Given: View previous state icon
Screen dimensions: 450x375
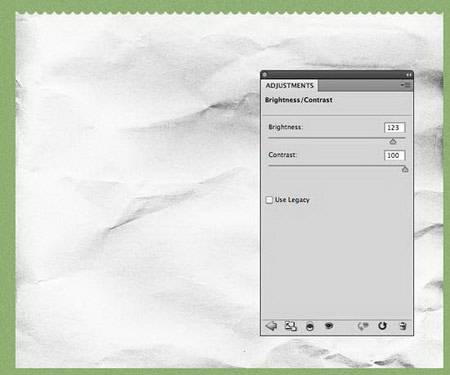Looking at the screenshot, I should [363, 326].
